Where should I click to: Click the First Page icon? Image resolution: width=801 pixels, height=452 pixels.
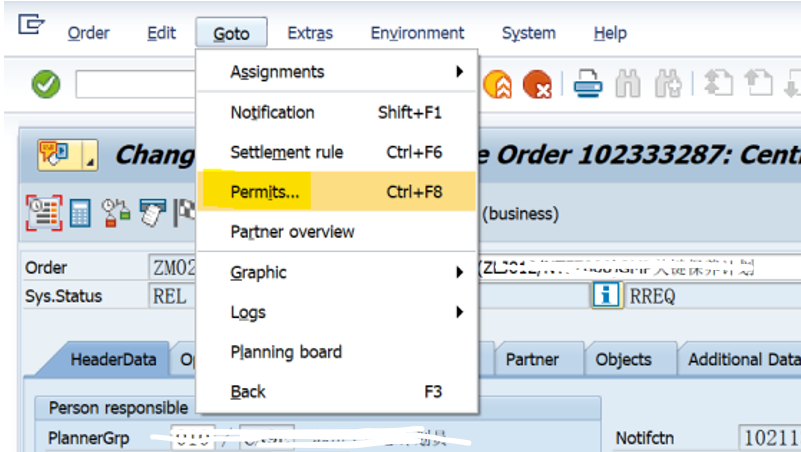click(718, 83)
